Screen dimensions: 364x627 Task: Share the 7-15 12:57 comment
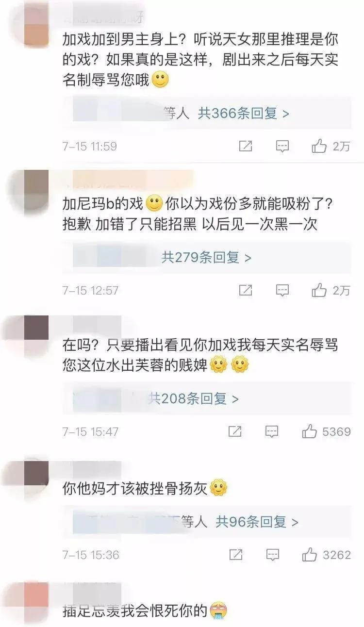coord(246,290)
